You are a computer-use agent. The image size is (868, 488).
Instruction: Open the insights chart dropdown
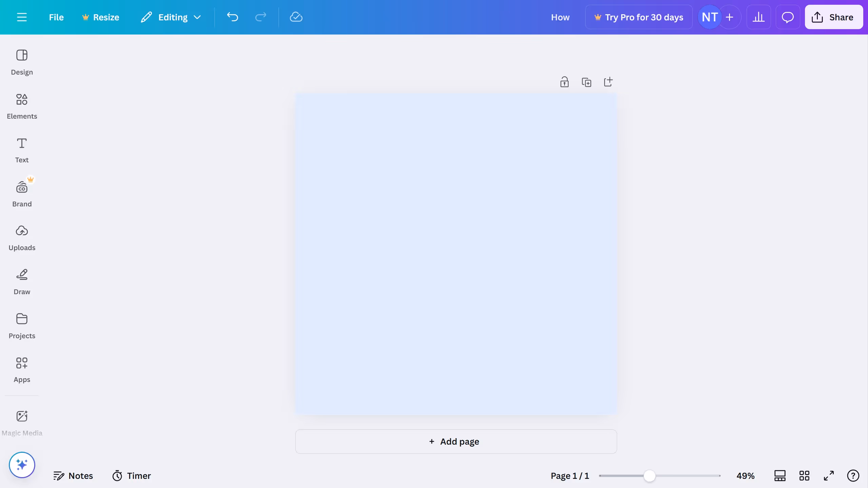point(758,17)
